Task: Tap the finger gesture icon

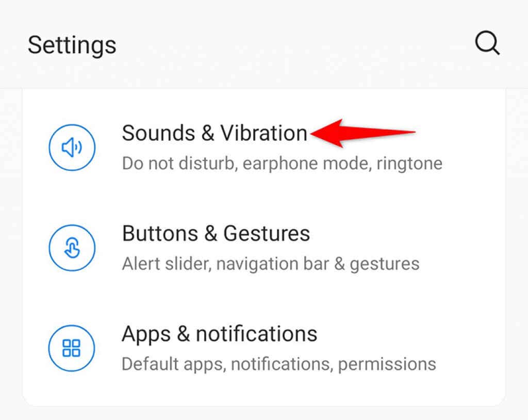Action: [x=72, y=248]
